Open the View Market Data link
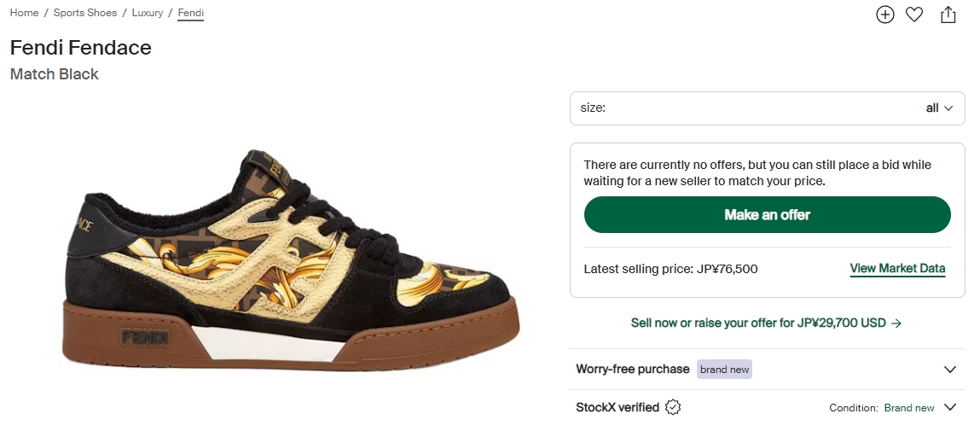 pyautogui.click(x=897, y=269)
